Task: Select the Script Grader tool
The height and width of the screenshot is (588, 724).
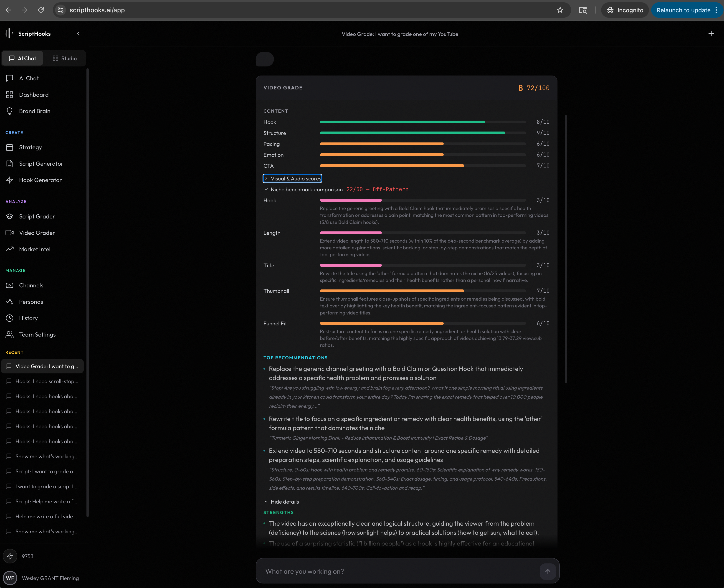Action: pyautogui.click(x=37, y=216)
